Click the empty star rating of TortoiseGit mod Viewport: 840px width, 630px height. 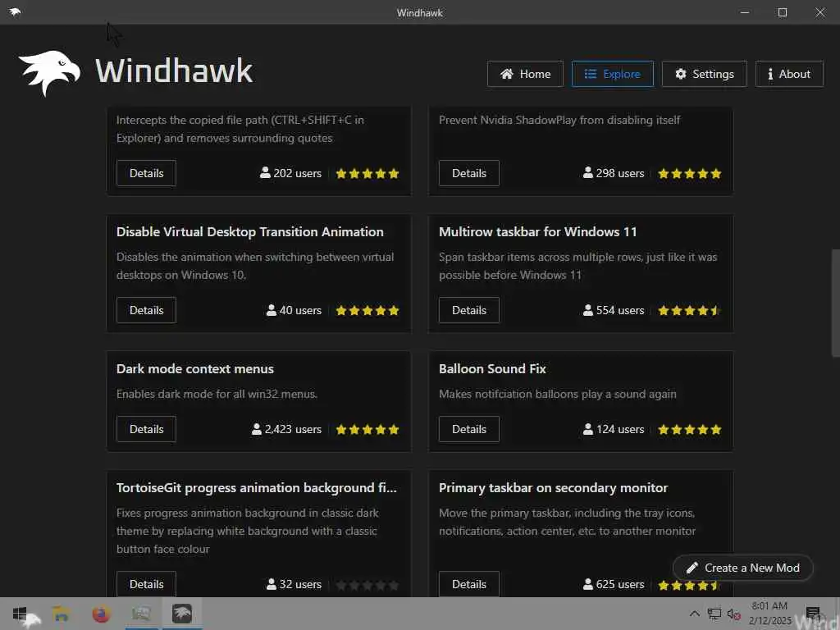tap(367, 585)
